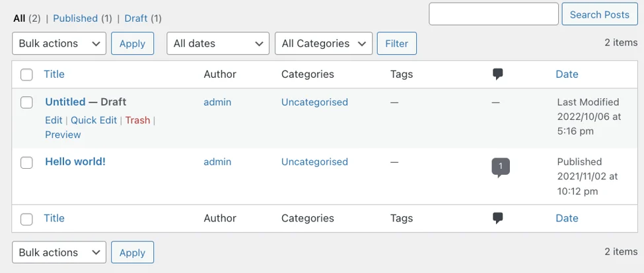Click the comments icon in the table header
Screen dimensions: 644x273
498,75
